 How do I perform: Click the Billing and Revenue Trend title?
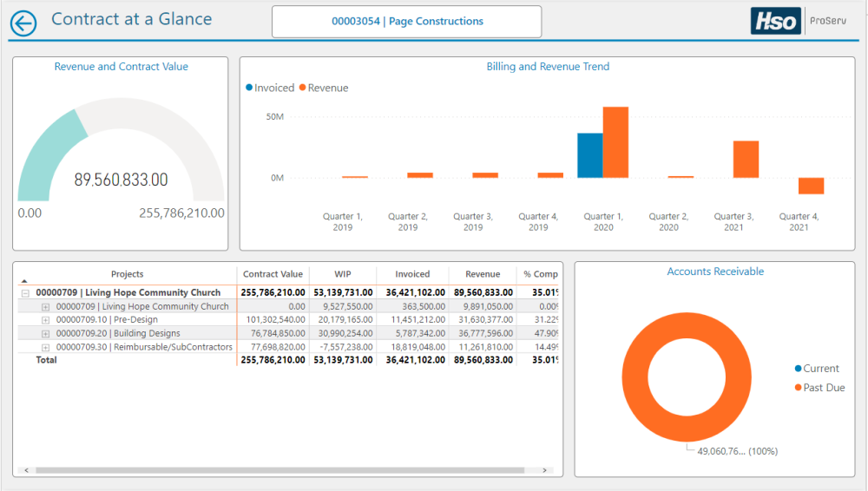(x=548, y=67)
